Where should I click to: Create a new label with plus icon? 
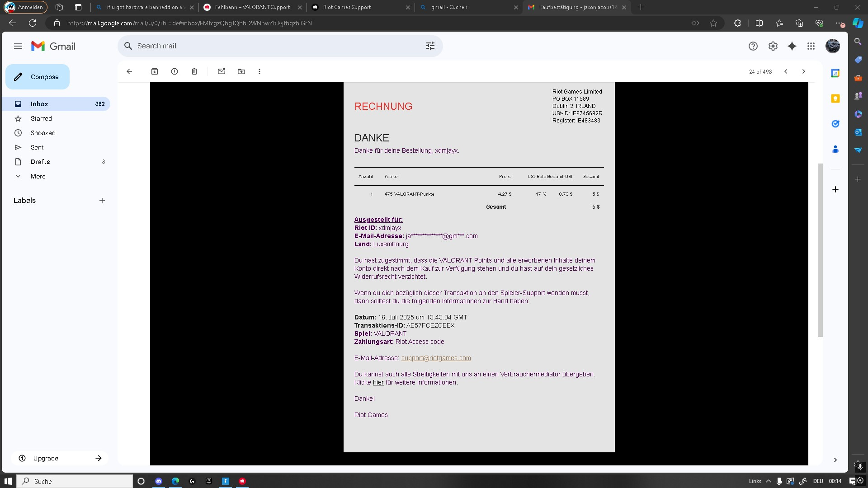tap(102, 201)
